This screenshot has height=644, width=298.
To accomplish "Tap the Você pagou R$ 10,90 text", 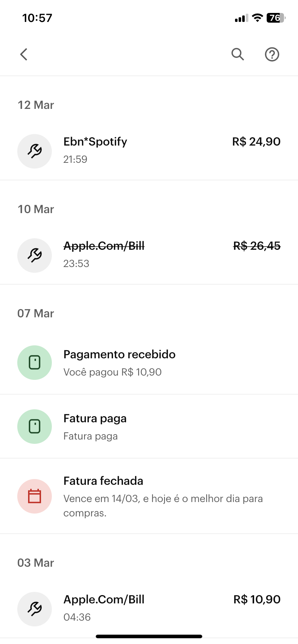I will 112,372.
